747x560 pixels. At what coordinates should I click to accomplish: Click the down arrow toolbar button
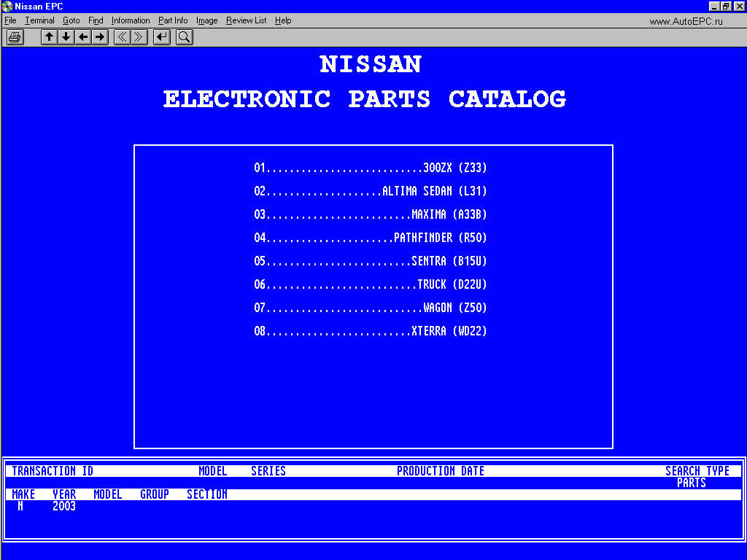pos(66,37)
